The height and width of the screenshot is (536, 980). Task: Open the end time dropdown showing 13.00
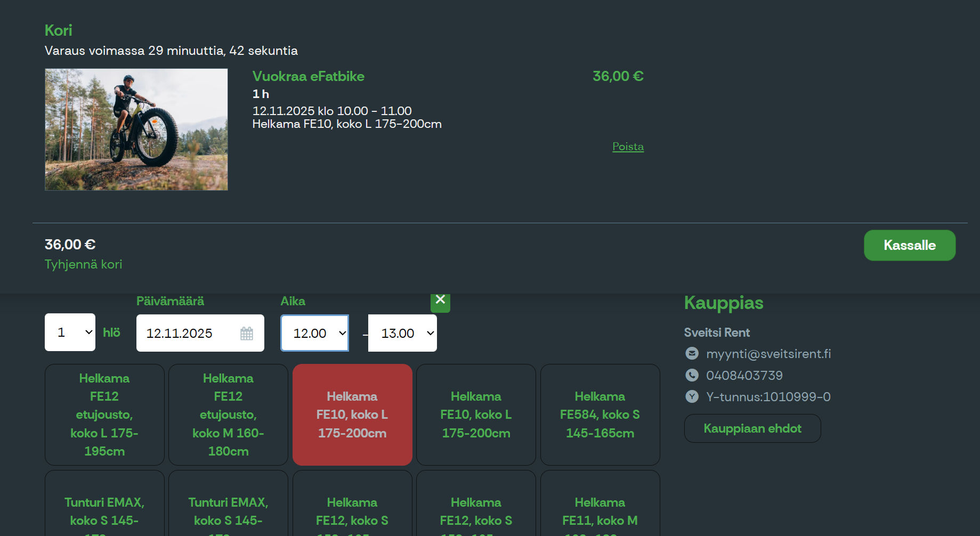402,333
